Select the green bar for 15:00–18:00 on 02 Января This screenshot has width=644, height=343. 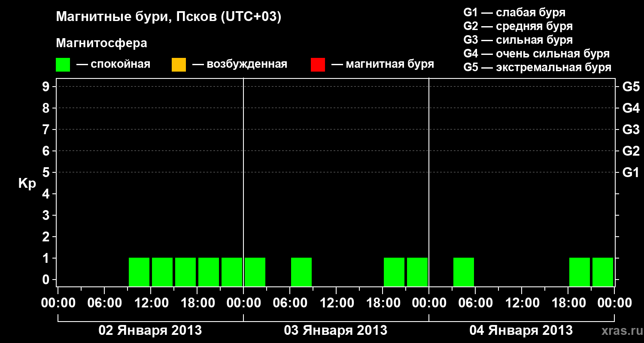click(185, 272)
